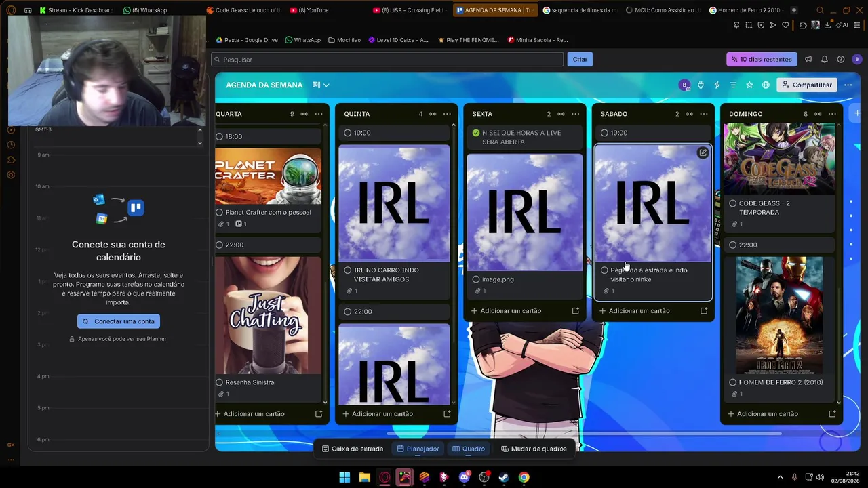The image size is (868, 488).
Task: Collapse the QUINTA list
Action: [x=432, y=114]
